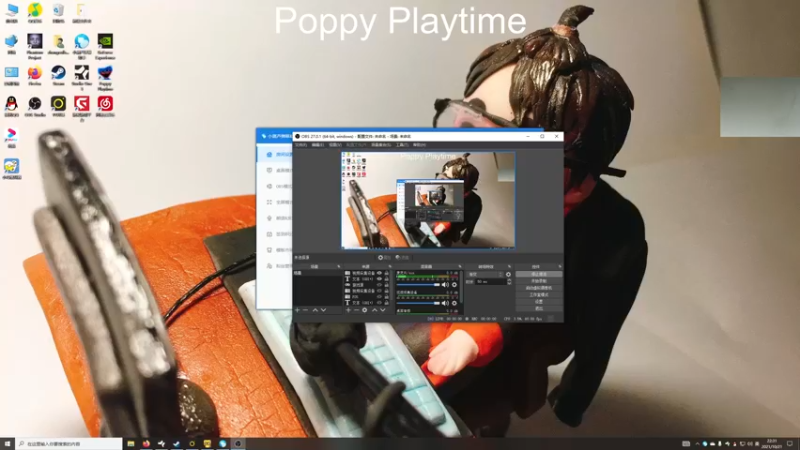Screen dimensions: 800x450
Task: Open the Studio One 5 desktop shortcut
Action: coord(82,78)
